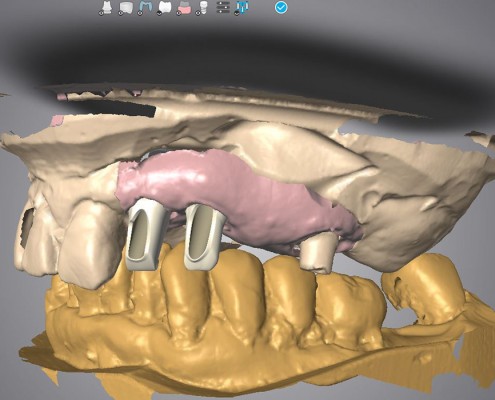This screenshot has height=400, width=495.
Task: Open the slider settings icon
Action: 223,7
